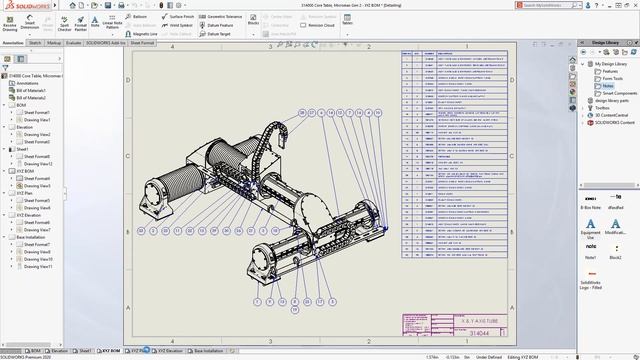Add a Surface Finish symbol

tap(178, 17)
